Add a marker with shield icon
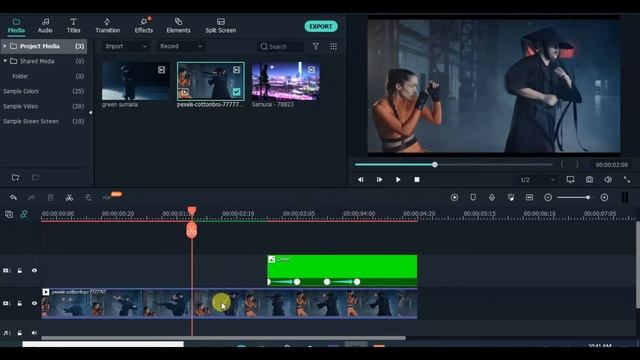 point(473,198)
